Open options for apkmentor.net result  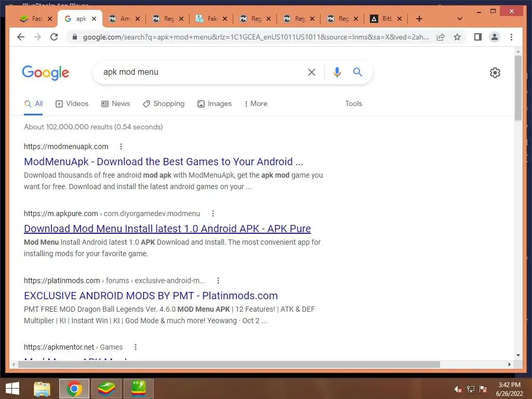136,347
